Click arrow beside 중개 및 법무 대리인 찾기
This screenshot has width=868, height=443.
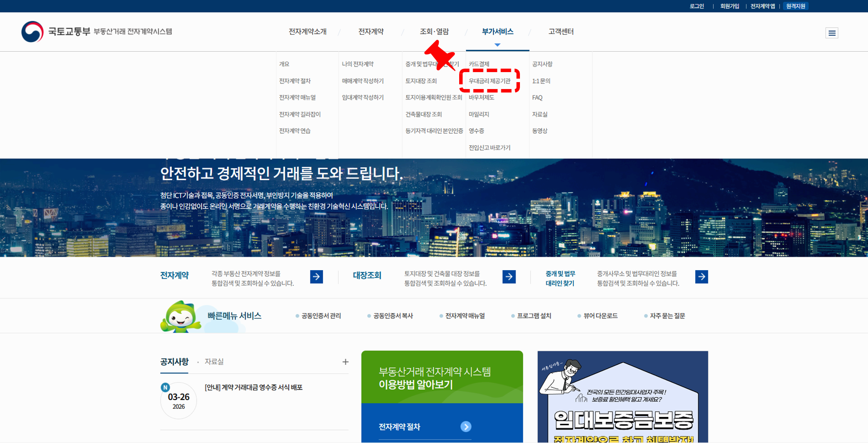[701, 277]
